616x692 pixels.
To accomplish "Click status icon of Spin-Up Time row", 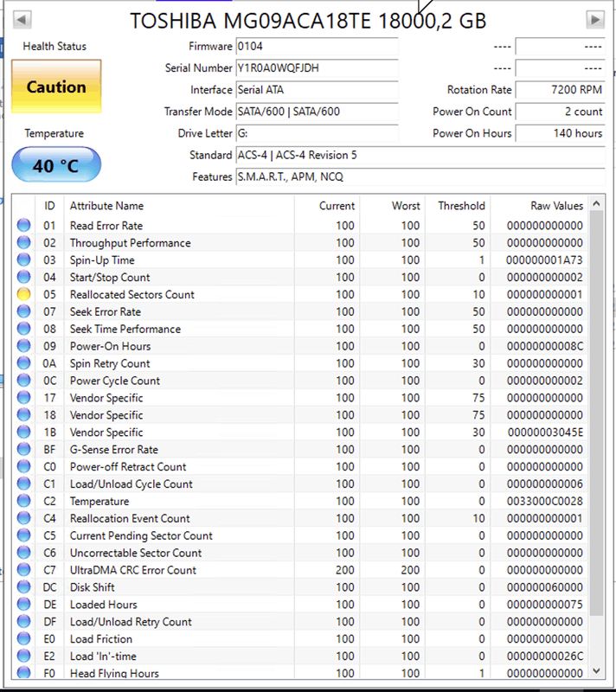I will (x=24, y=260).
